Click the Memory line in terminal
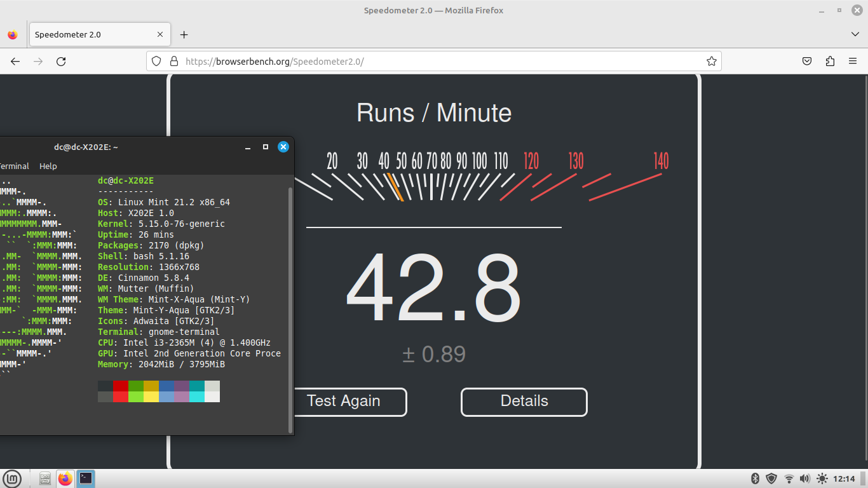This screenshot has width=868, height=488. [161, 364]
